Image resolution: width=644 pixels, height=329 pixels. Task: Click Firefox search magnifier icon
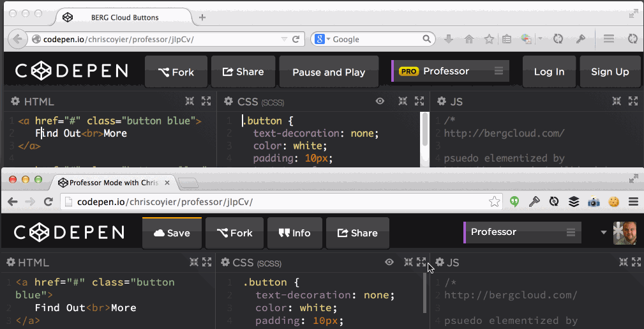pos(427,39)
